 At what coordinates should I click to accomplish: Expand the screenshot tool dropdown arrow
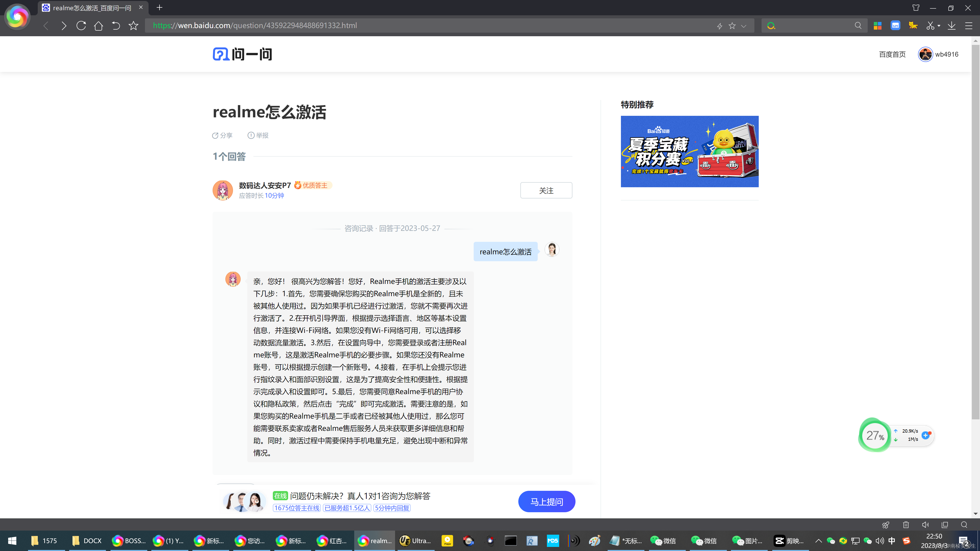pyautogui.click(x=939, y=26)
